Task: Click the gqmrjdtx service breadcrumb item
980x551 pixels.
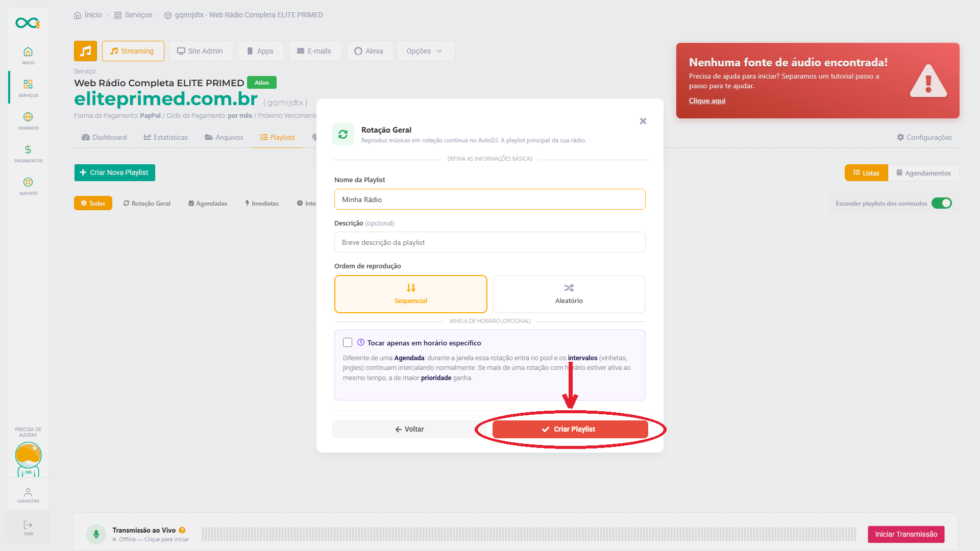Action: [243, 15]
